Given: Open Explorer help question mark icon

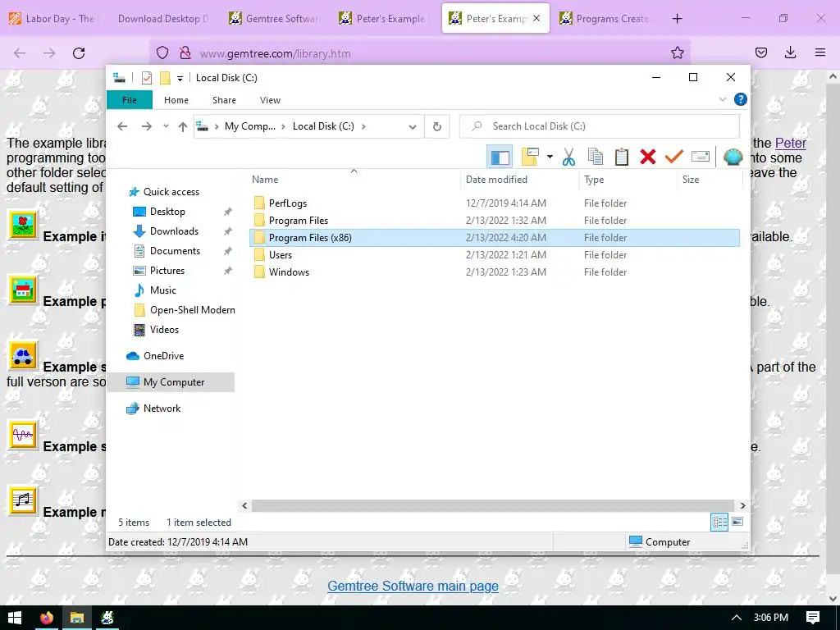Looking at the screenshot, I should coord(741,99).
